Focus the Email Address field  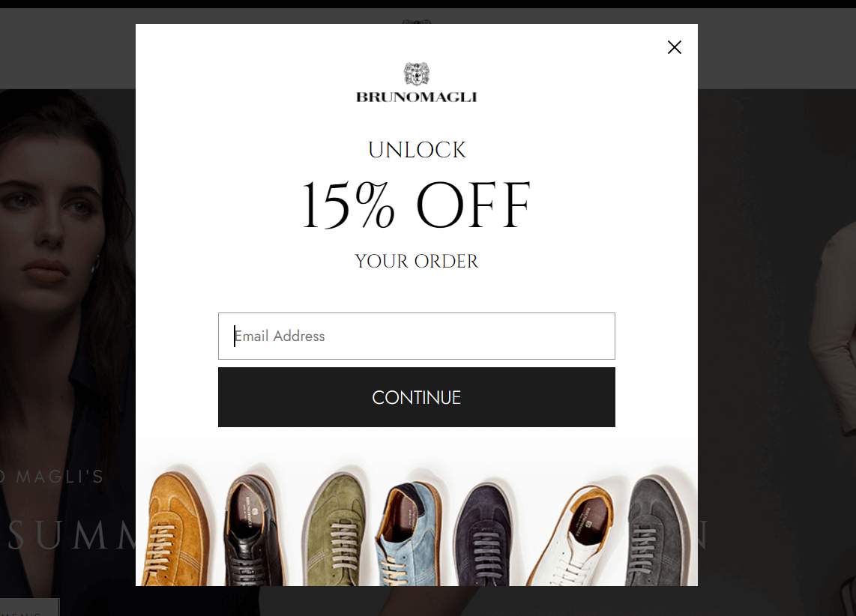pos(417,336)
